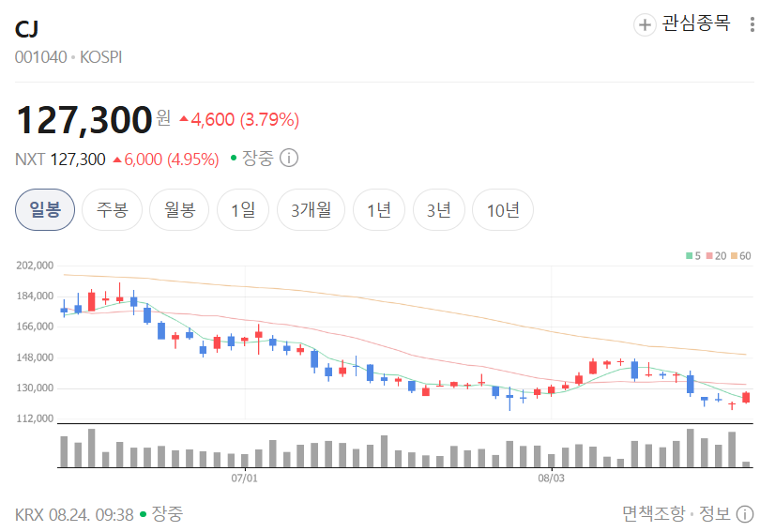The height and width of the screenshot is (532, 775).
Task: Click the 07/01 date axis label
Action: point(244,479)
